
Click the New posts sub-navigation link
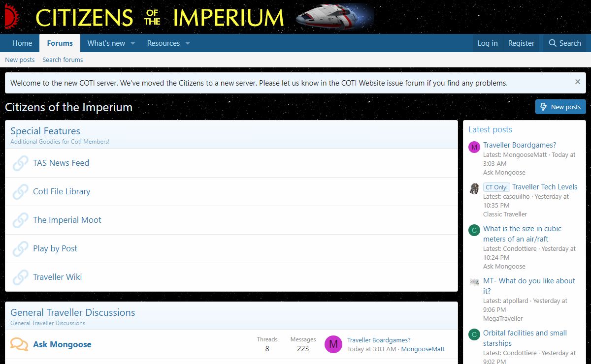coord(20,60)
